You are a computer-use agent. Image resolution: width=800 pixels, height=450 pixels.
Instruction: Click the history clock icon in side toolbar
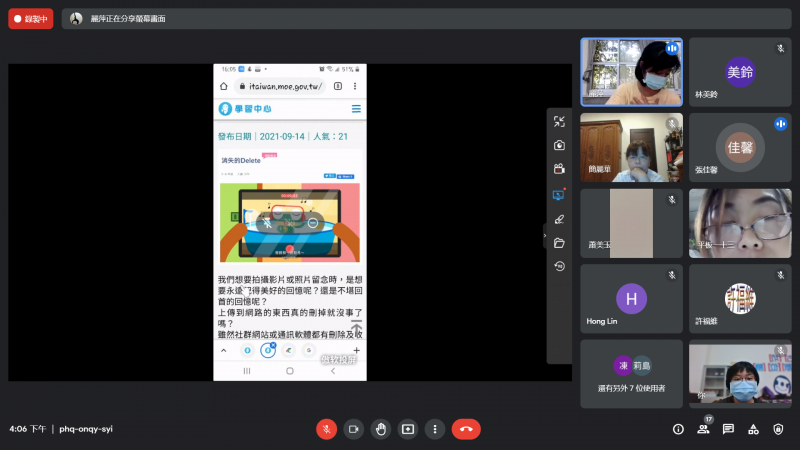[x=559, y=266]
